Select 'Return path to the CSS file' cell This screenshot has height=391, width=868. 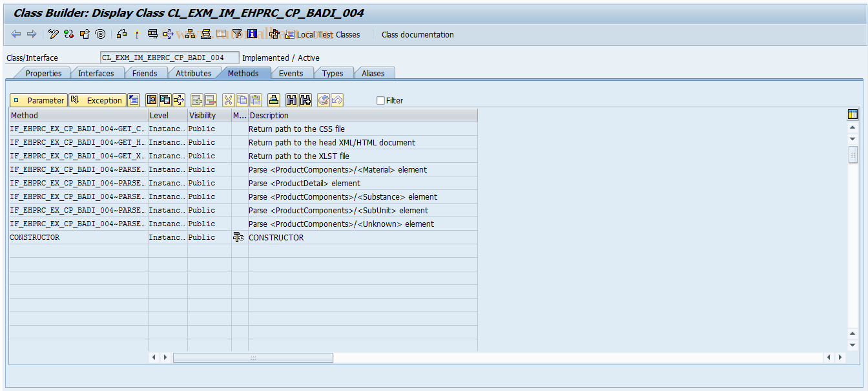[363, 129]
